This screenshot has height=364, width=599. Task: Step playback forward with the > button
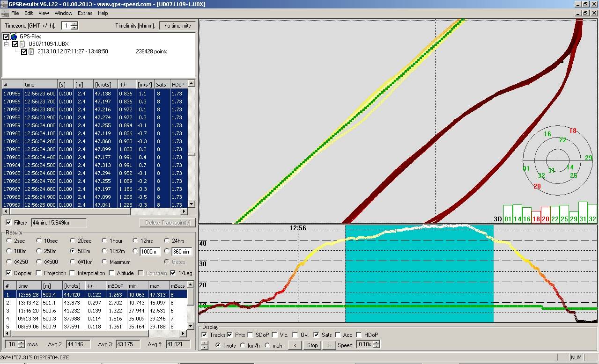tap(329, 345)
